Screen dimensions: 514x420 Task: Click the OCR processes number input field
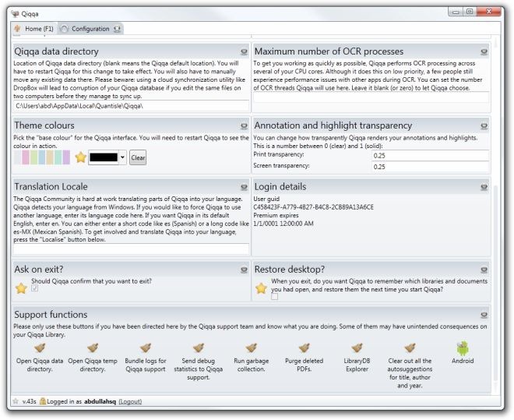371,97
